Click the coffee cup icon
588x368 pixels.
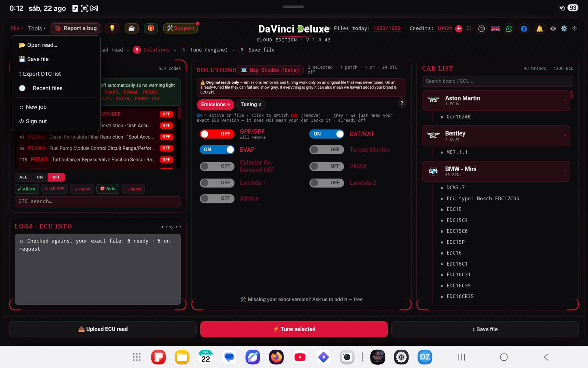132,28
